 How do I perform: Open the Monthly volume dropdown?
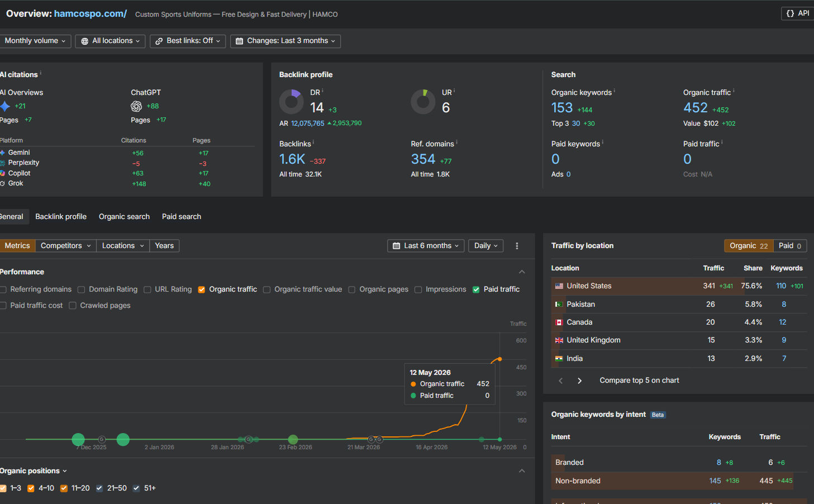(x=35, y=41)
